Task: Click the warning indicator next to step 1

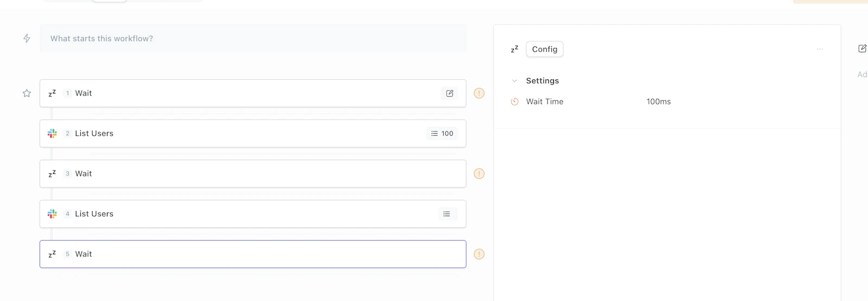Action: (x=479, y=93)
